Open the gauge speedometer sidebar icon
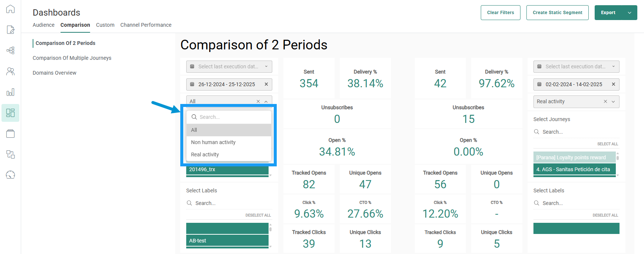The height and width of the screenshot is (254, 644). (10, 175)
